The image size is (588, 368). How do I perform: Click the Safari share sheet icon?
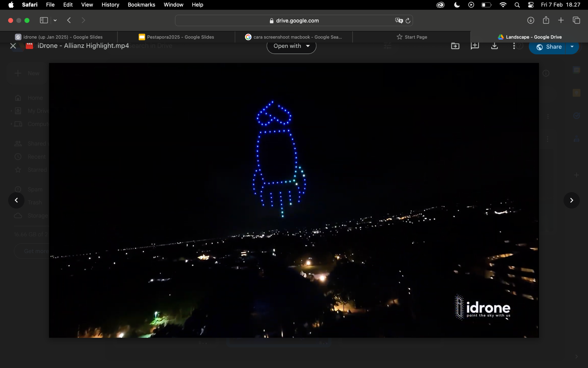(546, 20)
